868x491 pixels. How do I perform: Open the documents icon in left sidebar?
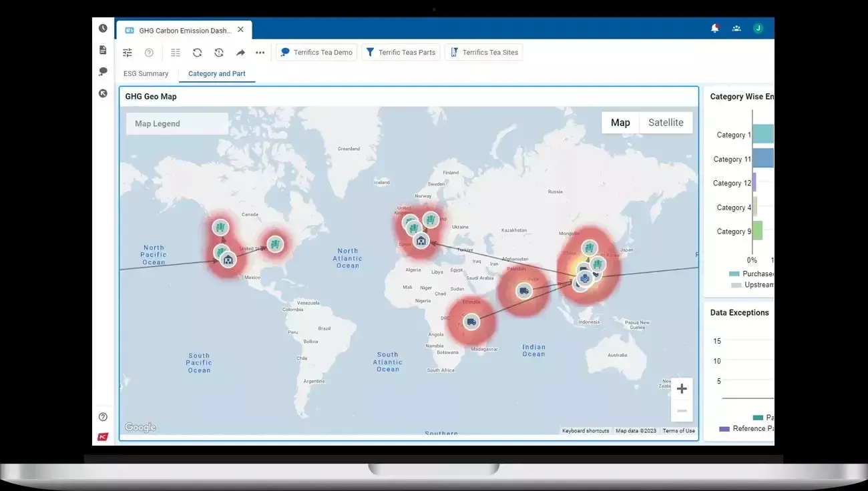click(x=103, y=50)
